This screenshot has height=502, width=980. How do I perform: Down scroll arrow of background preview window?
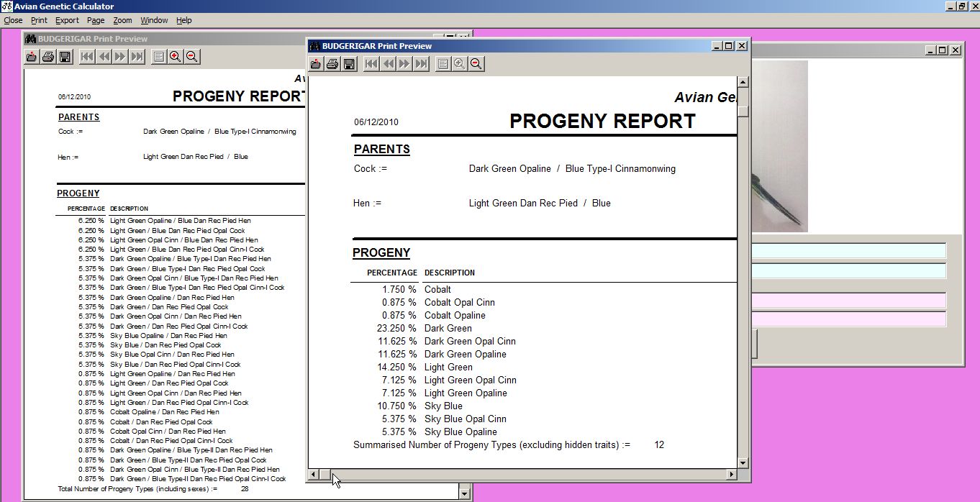(x=465, y=494)
